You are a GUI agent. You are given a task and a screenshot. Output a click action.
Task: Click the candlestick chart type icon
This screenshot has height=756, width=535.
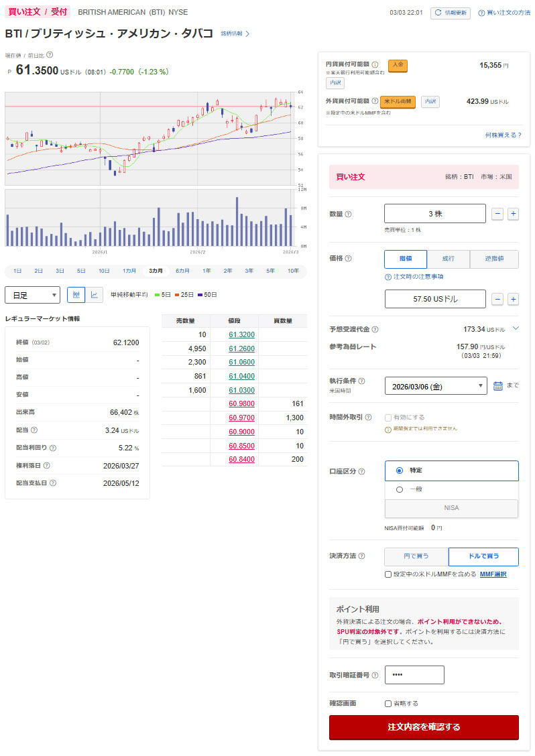76,295
